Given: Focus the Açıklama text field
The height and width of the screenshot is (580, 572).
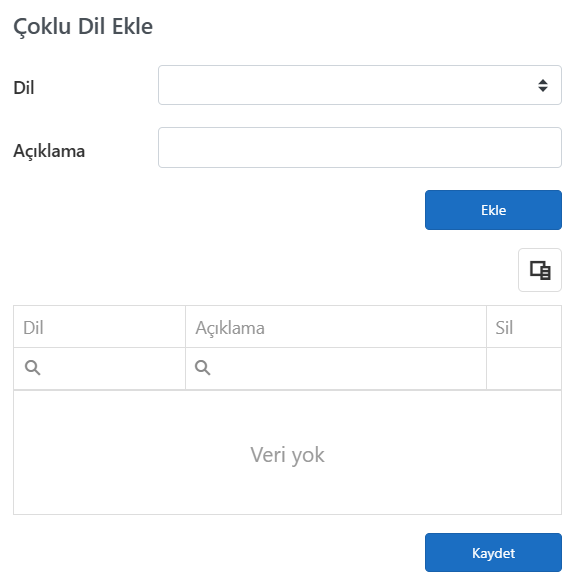Looking at the screenshot, I should pos(360,148).
